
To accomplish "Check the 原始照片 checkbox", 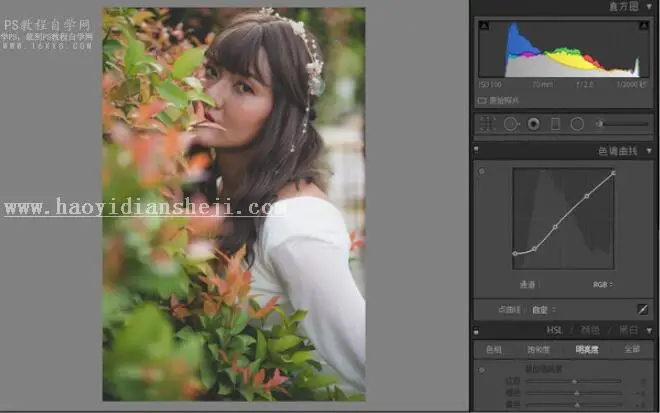I will (x=482, y=100).
